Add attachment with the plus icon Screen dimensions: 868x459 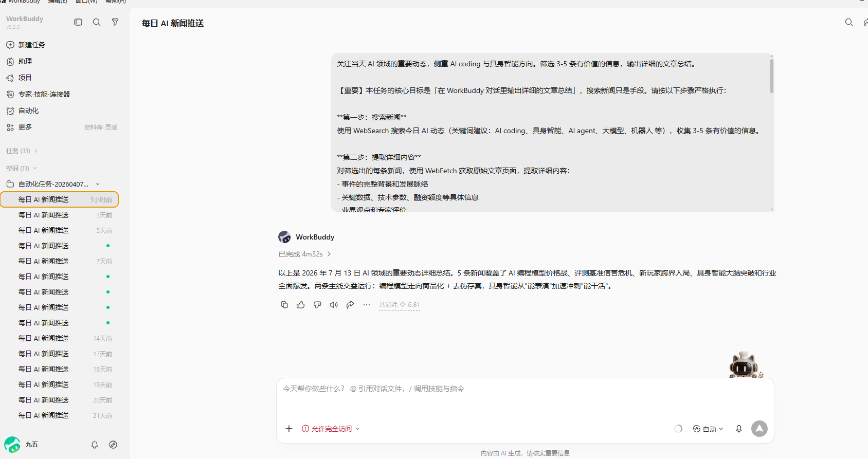tap(289, 429)
